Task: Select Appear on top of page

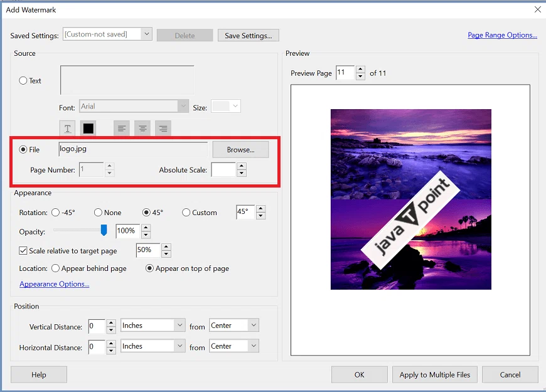Action: (149, 268)
